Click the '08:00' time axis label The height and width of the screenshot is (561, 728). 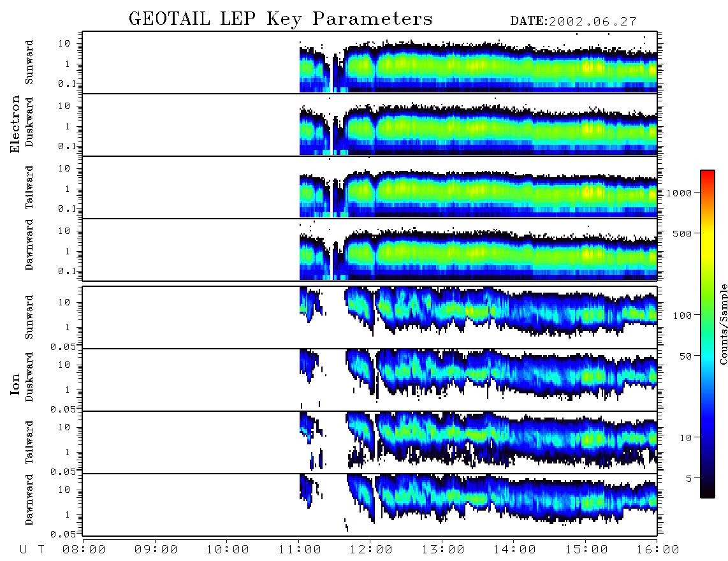pos(84,550)
